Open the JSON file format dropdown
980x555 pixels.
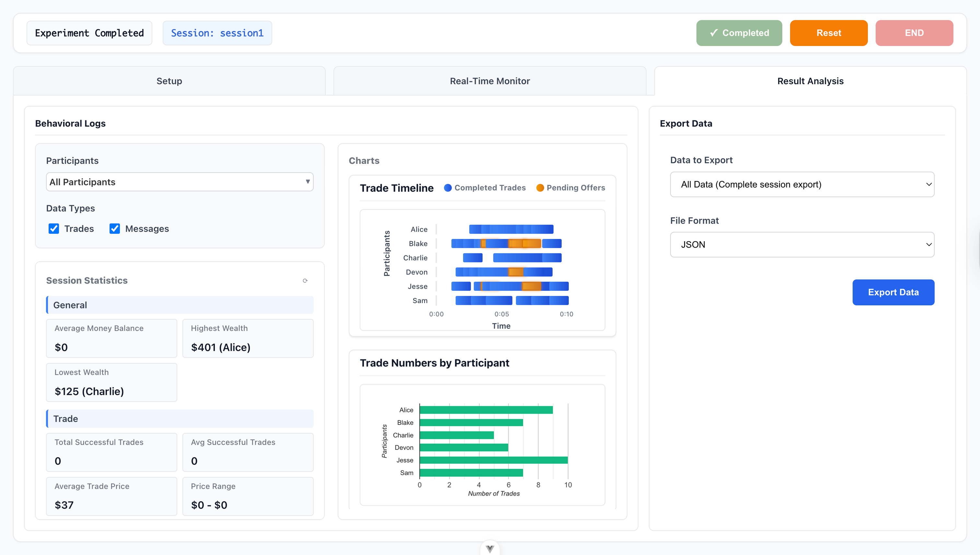(x=801, y=245)
